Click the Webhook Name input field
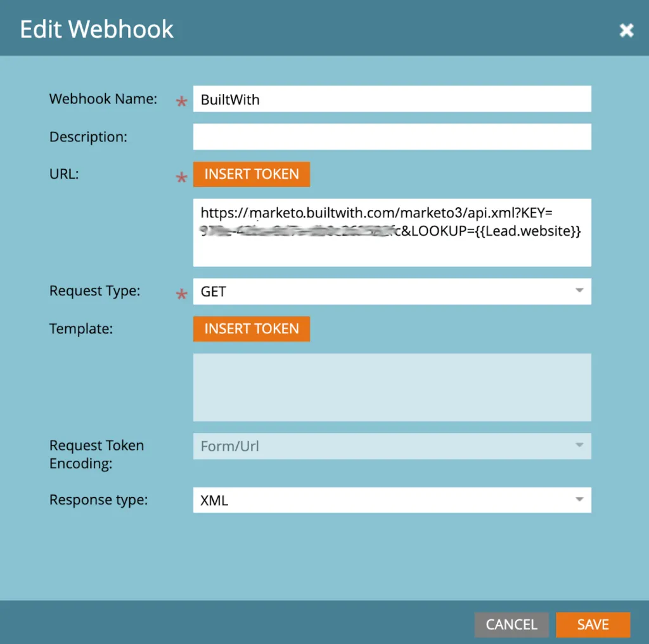The width and height of the screenshot is (649, 644). point(392,99)
